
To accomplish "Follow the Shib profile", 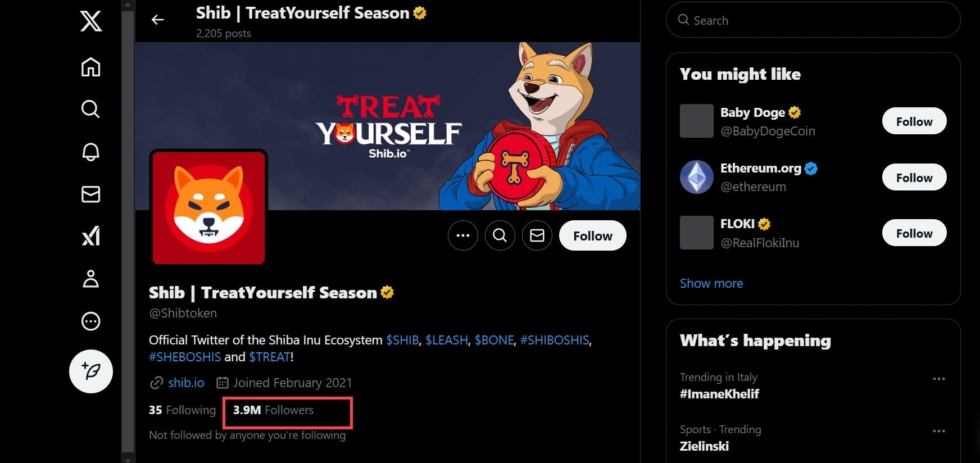I will (x=592, y=236).
